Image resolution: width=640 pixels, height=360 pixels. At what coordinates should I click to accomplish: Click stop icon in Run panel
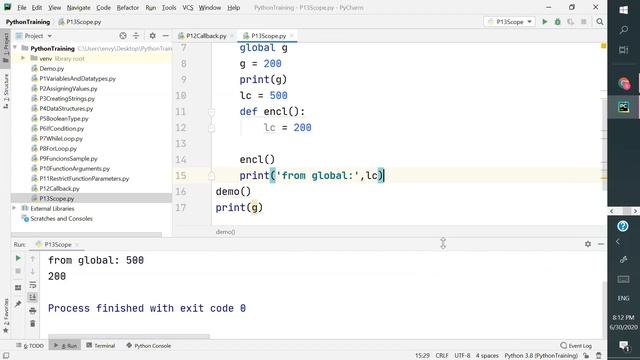[18, 271]
